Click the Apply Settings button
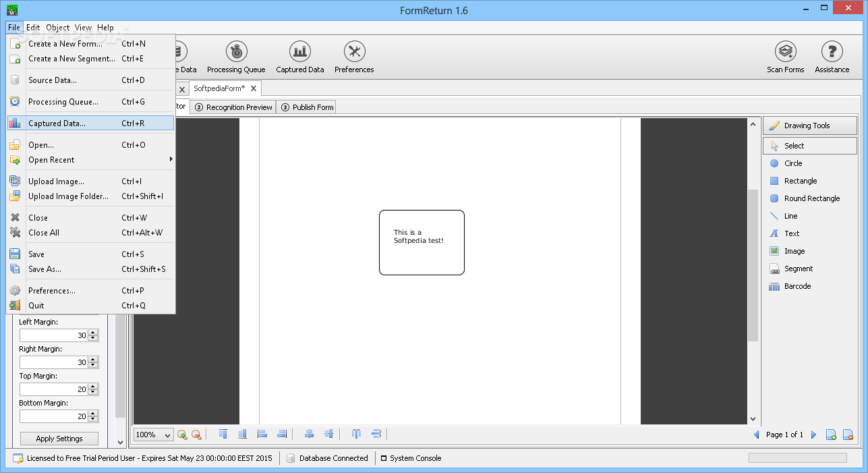The width and height of the screenshot is (868, 473). [x=59, y=439]
